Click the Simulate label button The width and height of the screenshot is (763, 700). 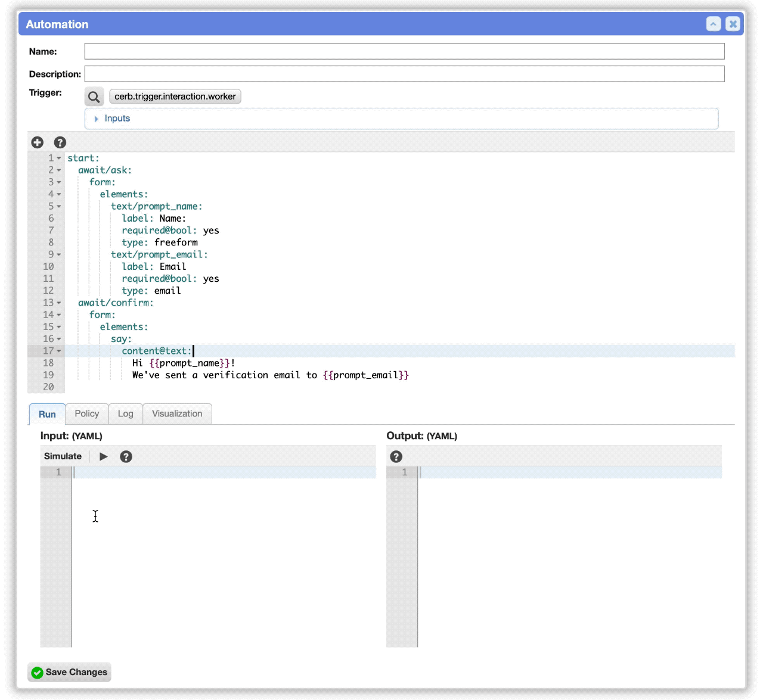point(63,456)
